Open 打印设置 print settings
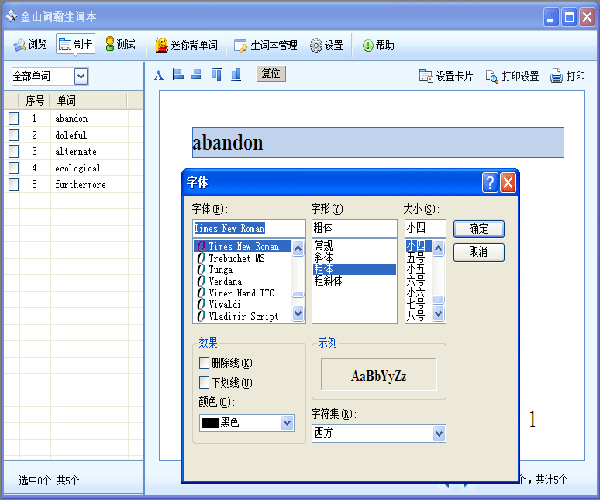This screenshot has width=600, height=500. pos(512,76)
